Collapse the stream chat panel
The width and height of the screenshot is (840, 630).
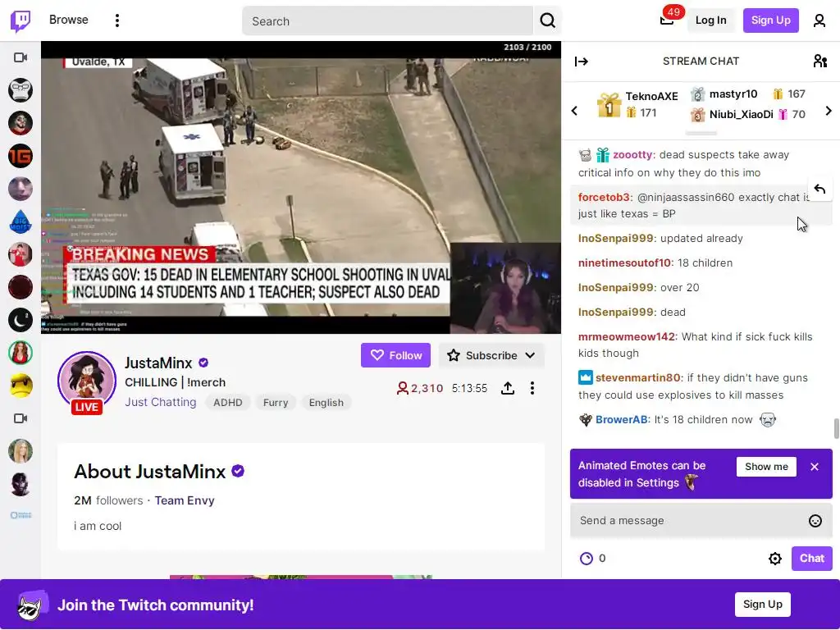click(582, 61)
